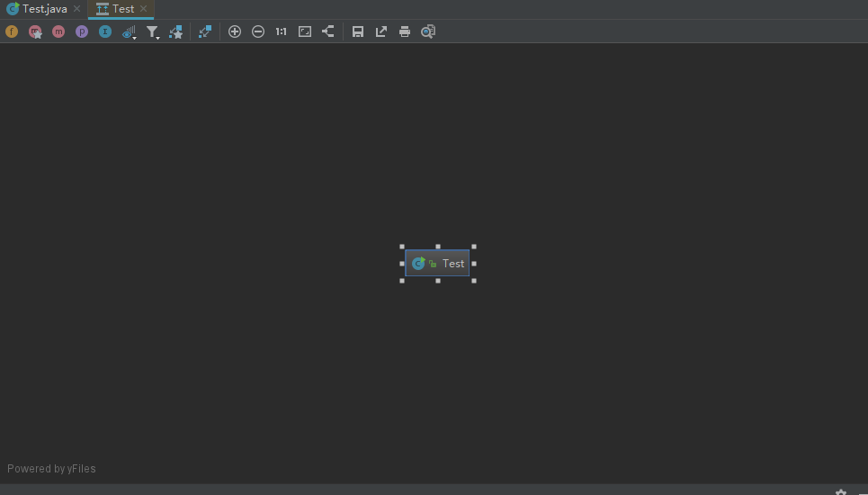Toggle the Methods display button

click(58, 31)
